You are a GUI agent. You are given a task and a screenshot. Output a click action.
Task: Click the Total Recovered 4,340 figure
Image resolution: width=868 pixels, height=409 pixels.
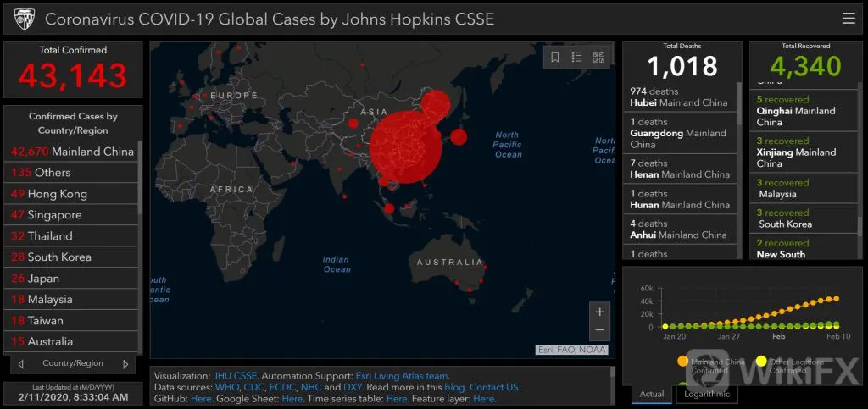click(x=805, y=66)
